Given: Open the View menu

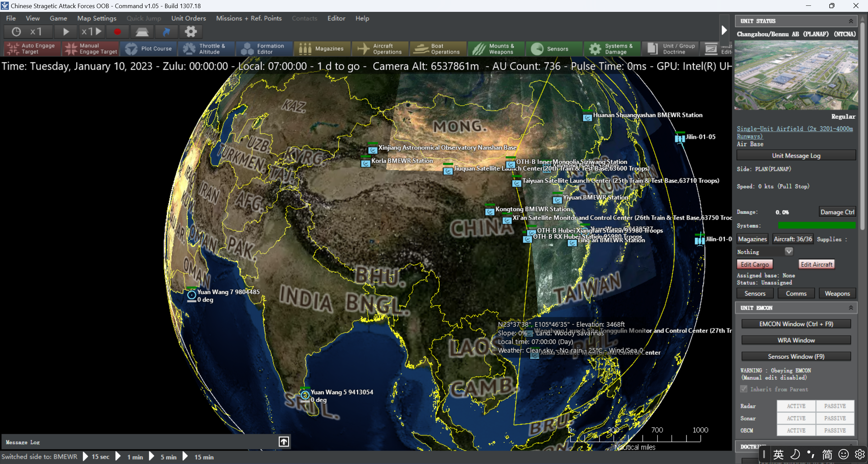Looking at the screenshot, I should (x=33, y=18).
